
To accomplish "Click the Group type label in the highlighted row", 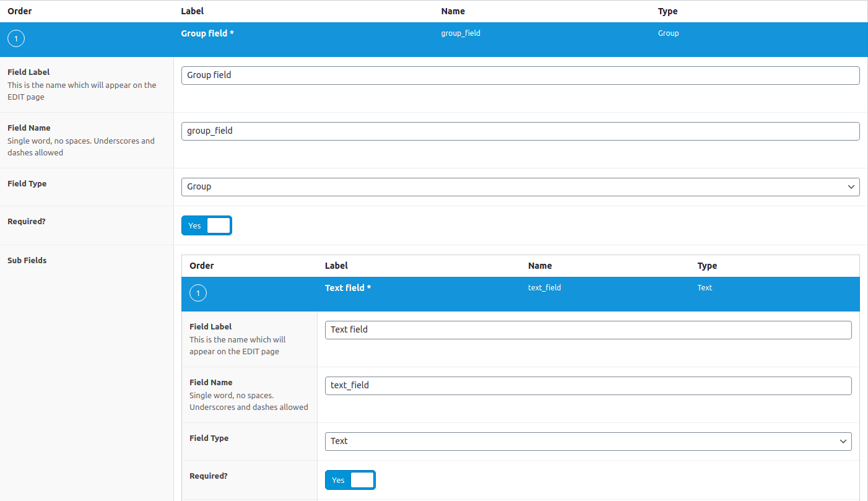I will pyautogui.click(x=668, y=33).
